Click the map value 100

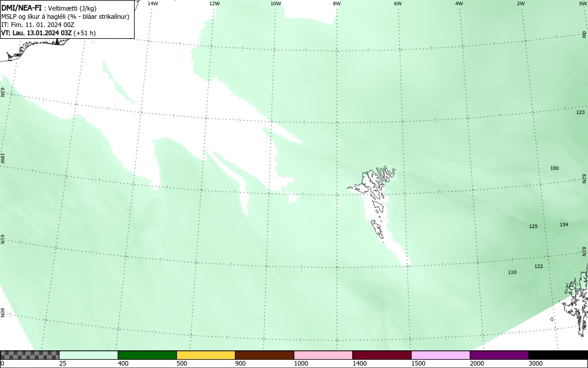coord(554,168)
